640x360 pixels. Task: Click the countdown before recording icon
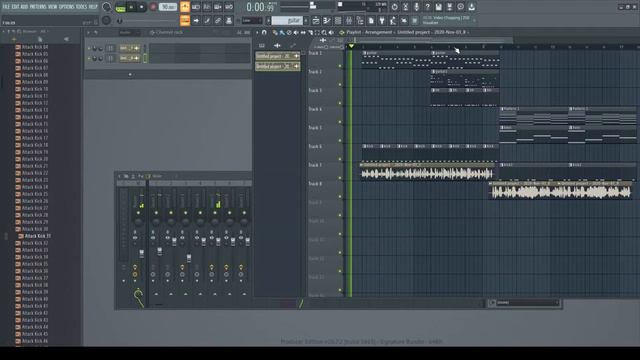(x=207, y=7)
